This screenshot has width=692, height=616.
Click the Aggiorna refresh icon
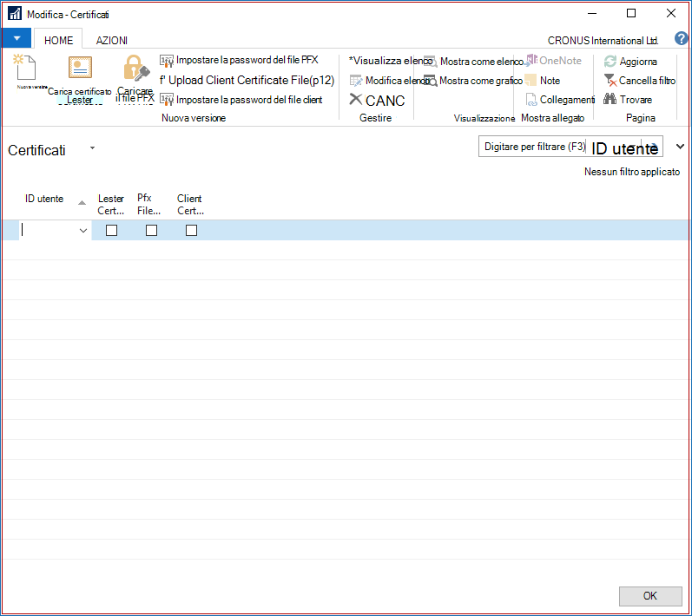[x=610, y=62]
